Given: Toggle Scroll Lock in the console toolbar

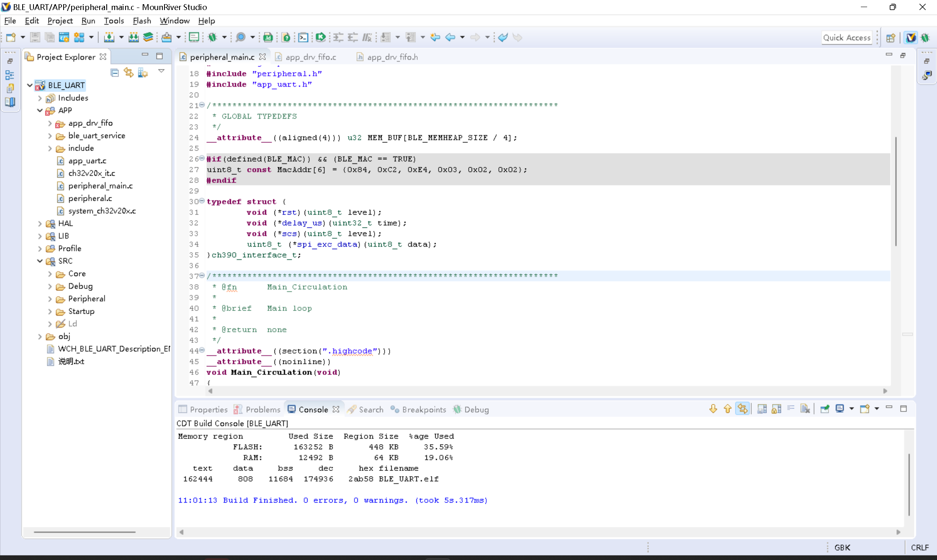Looking at the screenshot, I should 776,409.
